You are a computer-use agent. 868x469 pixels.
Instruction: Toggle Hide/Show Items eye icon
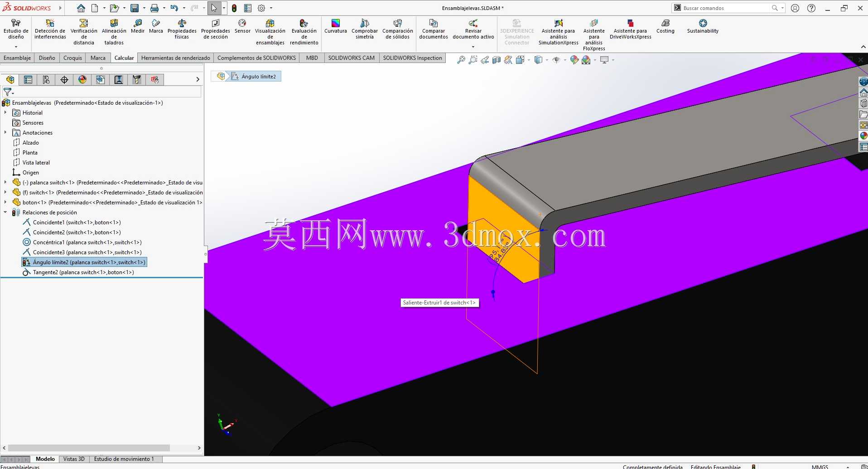pos(556,60)
